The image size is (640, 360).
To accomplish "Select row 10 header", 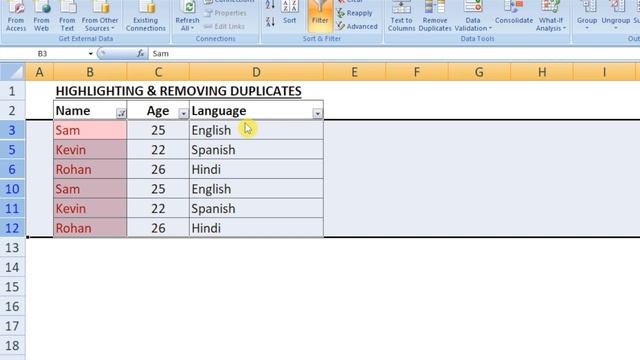I will pyautogui.click(x=12, y=189).
